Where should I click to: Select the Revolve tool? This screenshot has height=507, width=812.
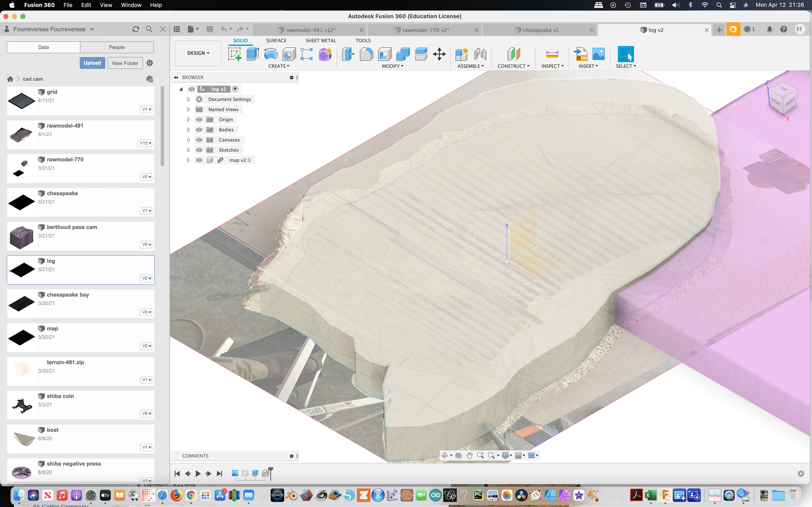coord(270,54)
